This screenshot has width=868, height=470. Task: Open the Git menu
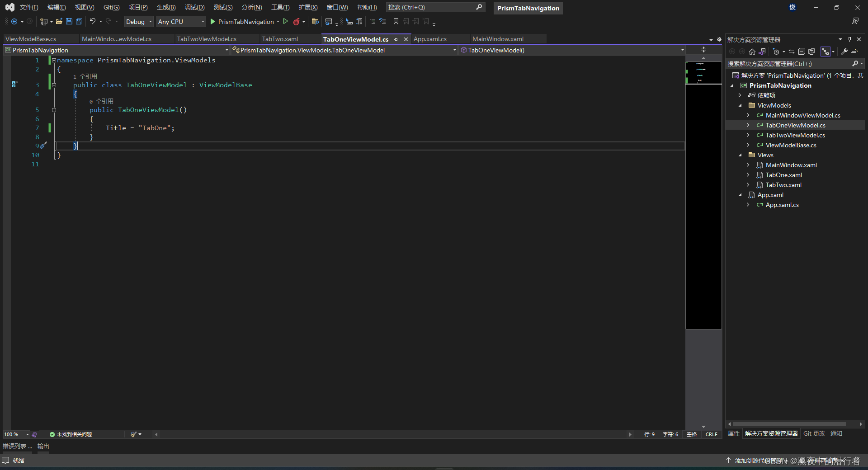pyautogui.click(x=110, y=7)
